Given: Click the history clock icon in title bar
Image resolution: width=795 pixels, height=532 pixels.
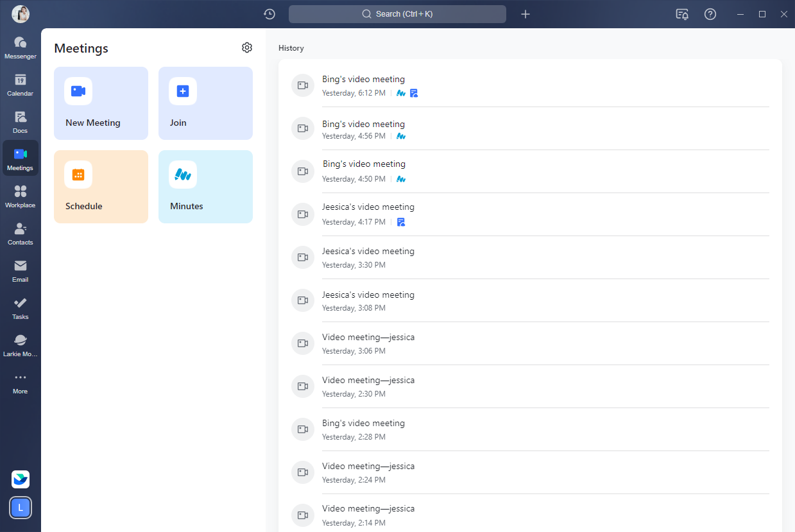Looking at the screenshot, I should point(269,14).
